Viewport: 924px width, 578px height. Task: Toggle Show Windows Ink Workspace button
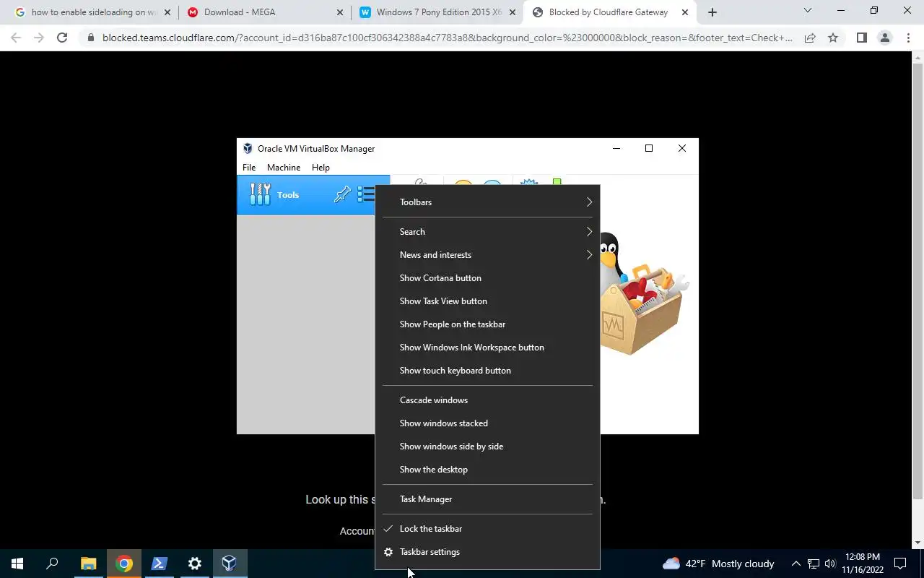click(x=487, y=348)
